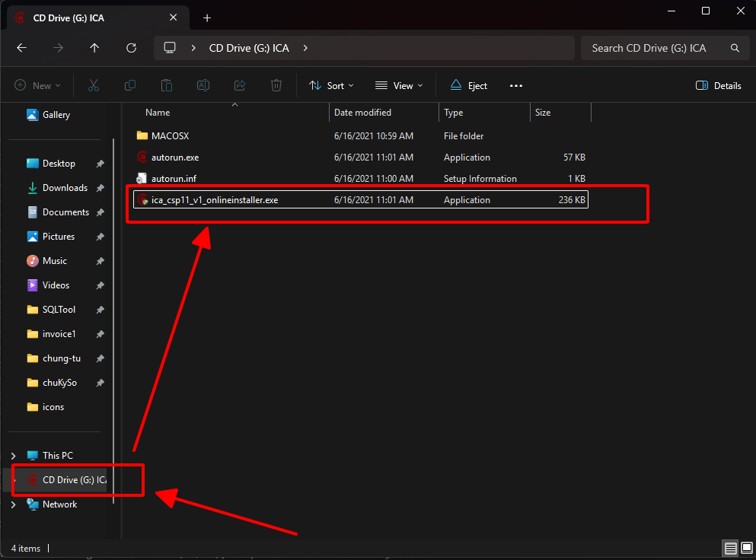Go up one folder level arrow
Viewport: 756px width, 560px height.
[x=94, y=48]
